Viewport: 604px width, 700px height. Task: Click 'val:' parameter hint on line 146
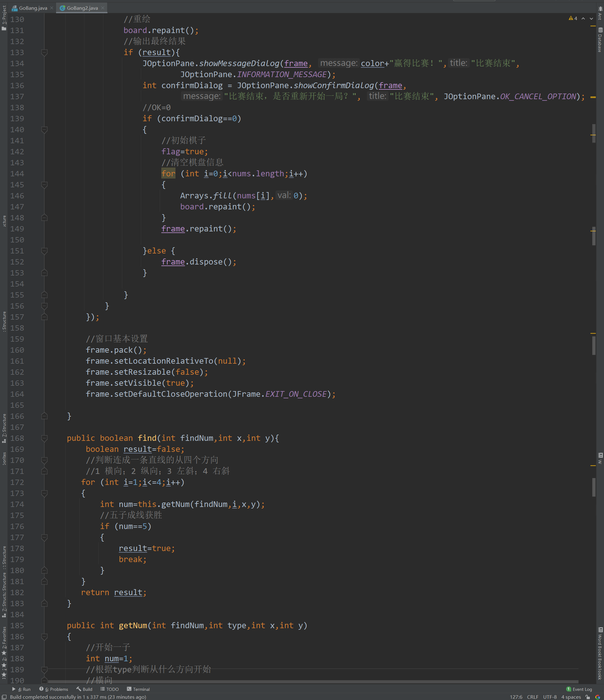(284, 195)
